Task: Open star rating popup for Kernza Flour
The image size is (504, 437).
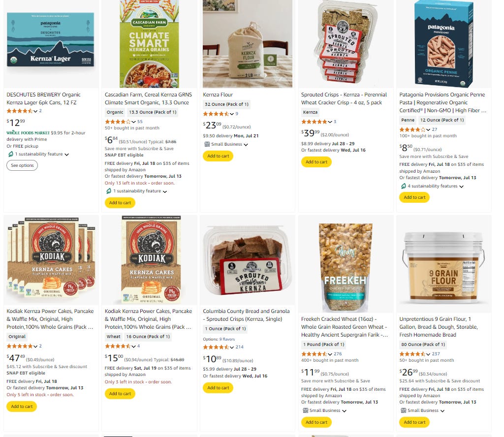Action: tap(218, 114)
